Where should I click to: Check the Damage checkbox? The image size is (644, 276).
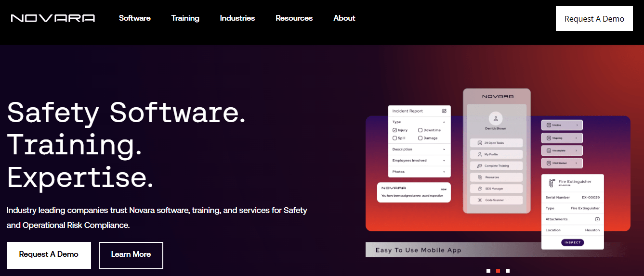(420, 138)
